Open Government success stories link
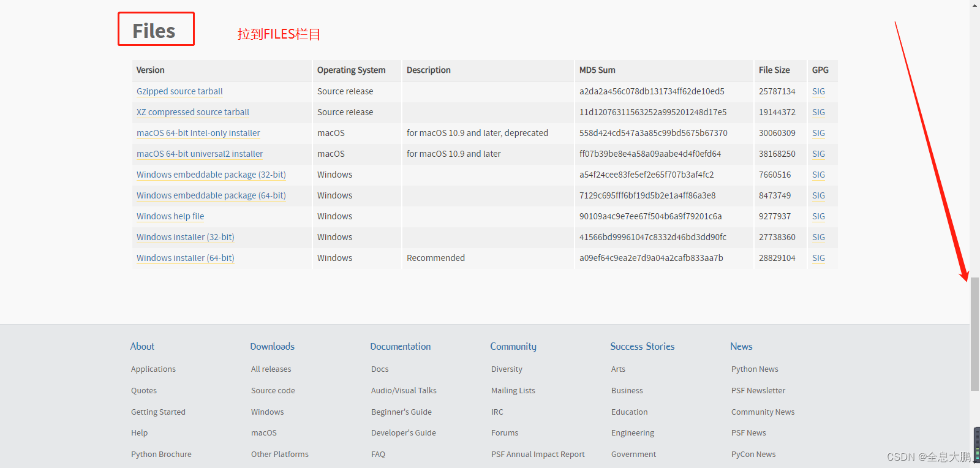This screenshot has width=980, height=468. pyautogui.click(x=633, y=455)
